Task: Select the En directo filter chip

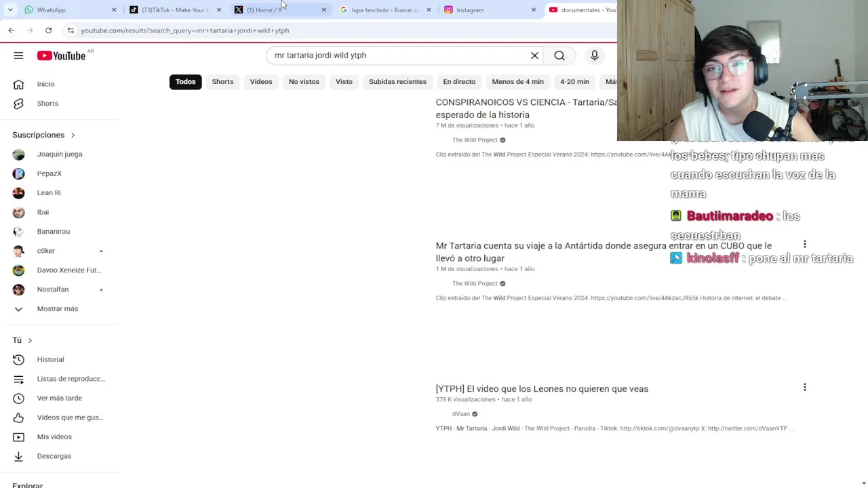Action: click(459, 82)
